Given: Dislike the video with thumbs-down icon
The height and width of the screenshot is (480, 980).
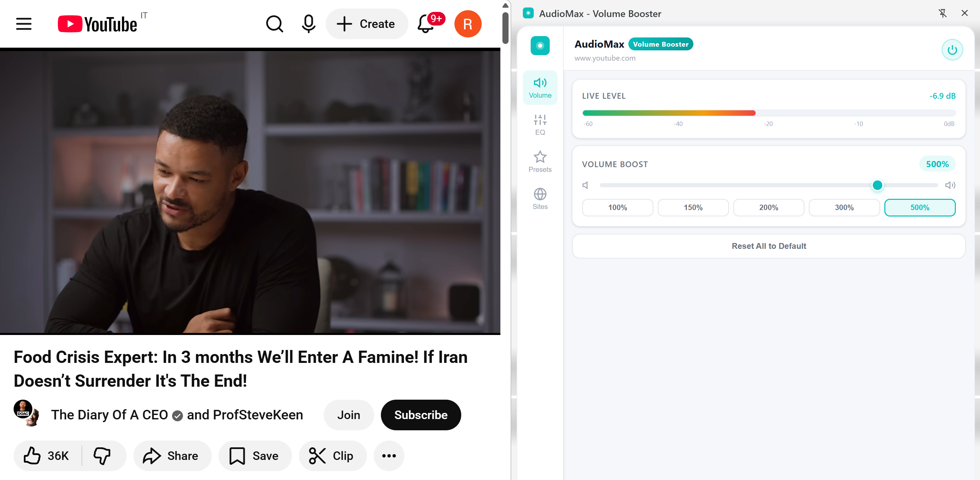Looking at the screenshot, I should click(102, 455).
